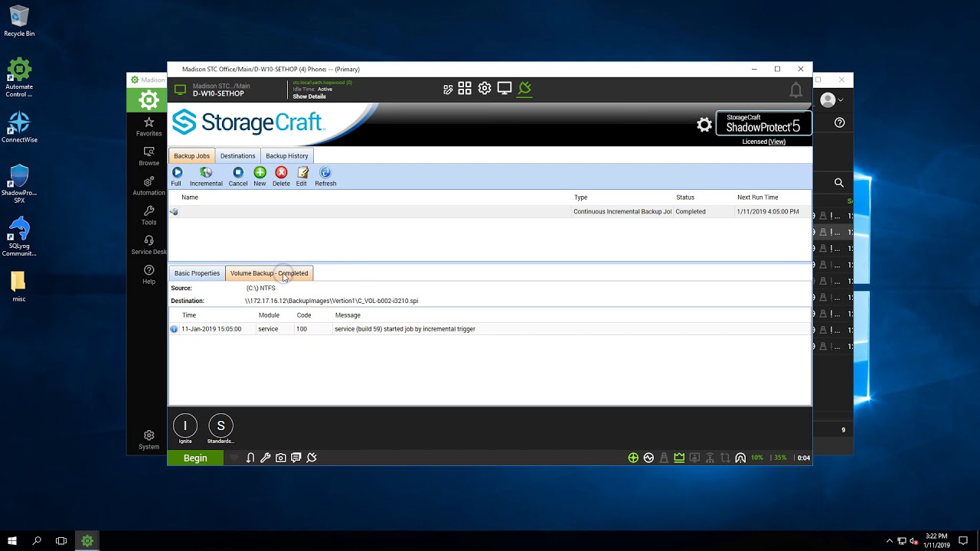Open the Action Center notifications
The width and height of the screenshot is (980, 551).
point(963,540)
